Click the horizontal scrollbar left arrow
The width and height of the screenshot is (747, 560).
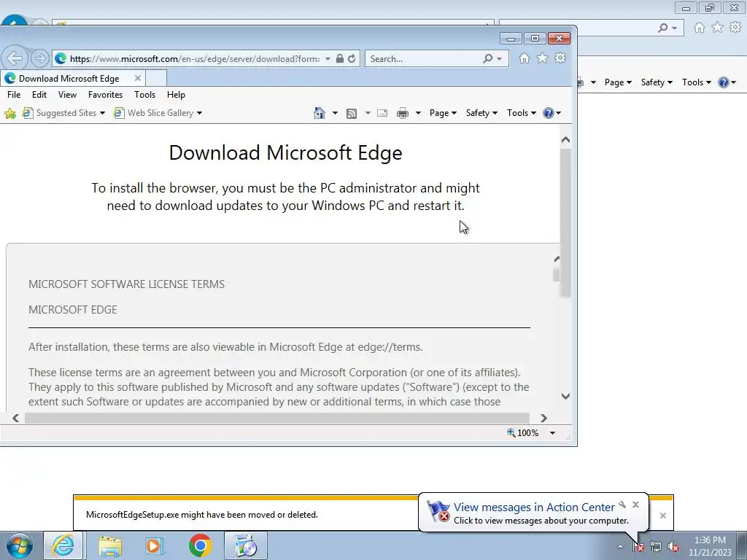[16, 418]
